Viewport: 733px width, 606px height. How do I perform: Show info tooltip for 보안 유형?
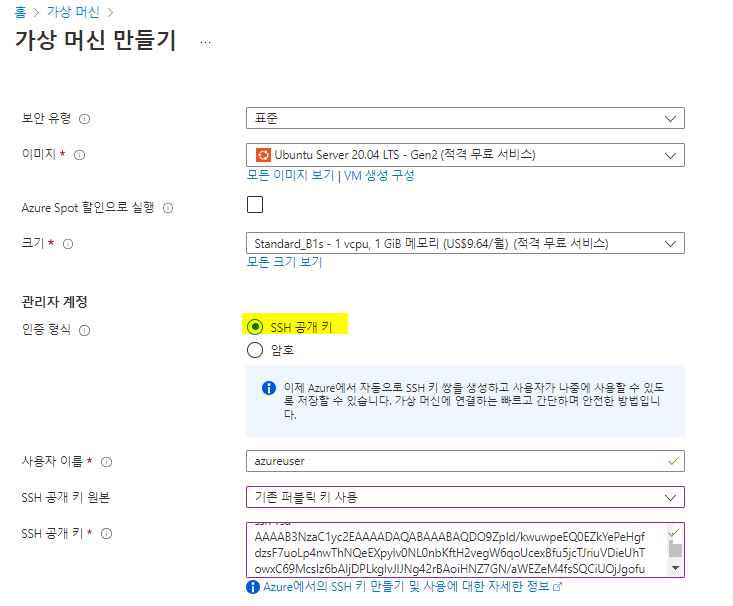tap(84, 119)
